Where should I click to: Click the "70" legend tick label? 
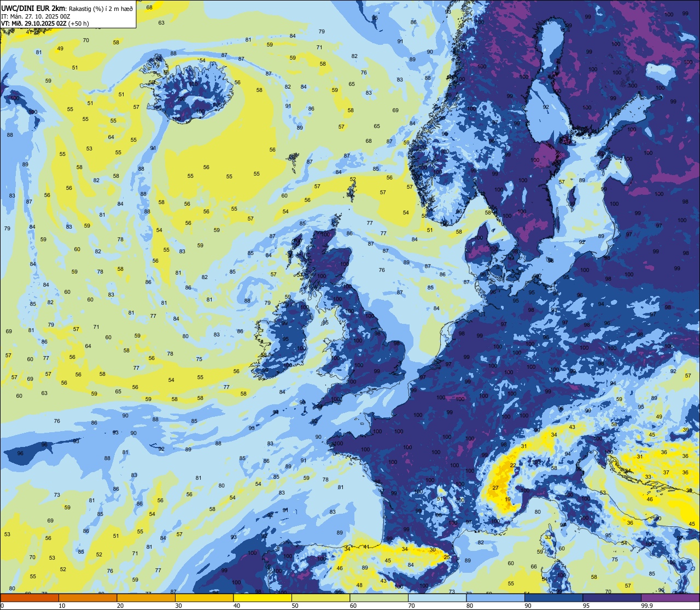[x=411, y=606]
